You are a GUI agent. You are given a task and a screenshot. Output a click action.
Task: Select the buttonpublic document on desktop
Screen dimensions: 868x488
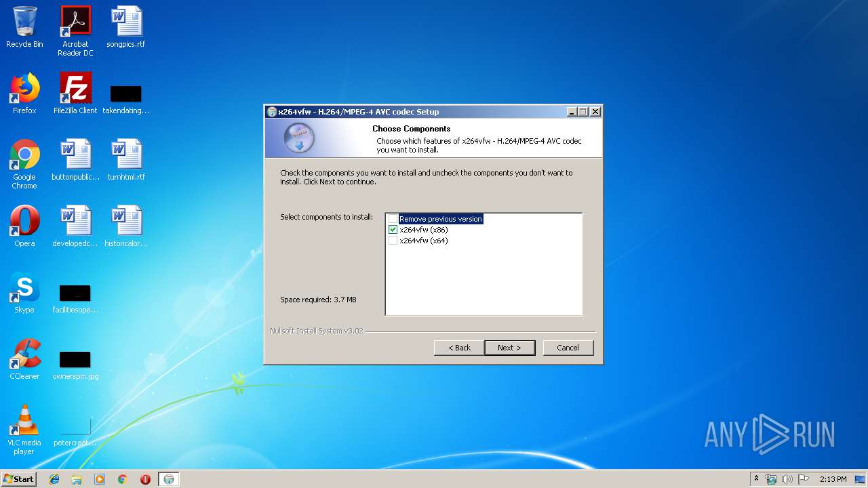click(x=75, y=160)
